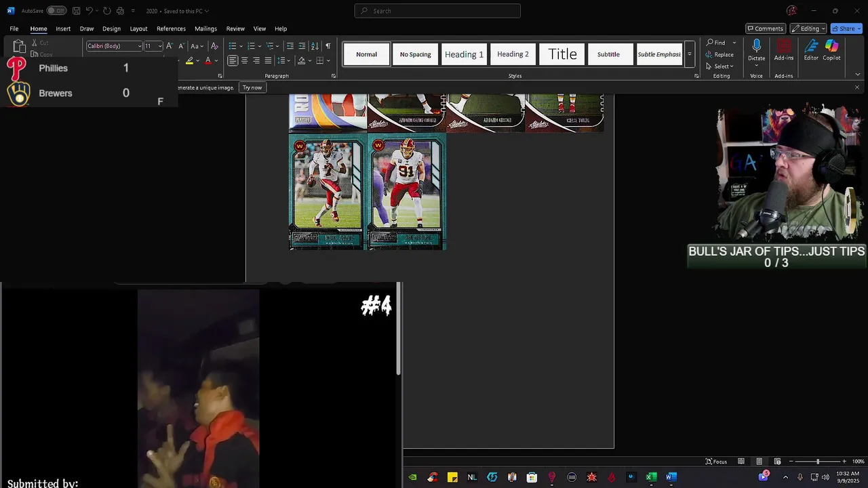Open the Borders dropdown
868x488 pixels.
(x=329, y=60)
